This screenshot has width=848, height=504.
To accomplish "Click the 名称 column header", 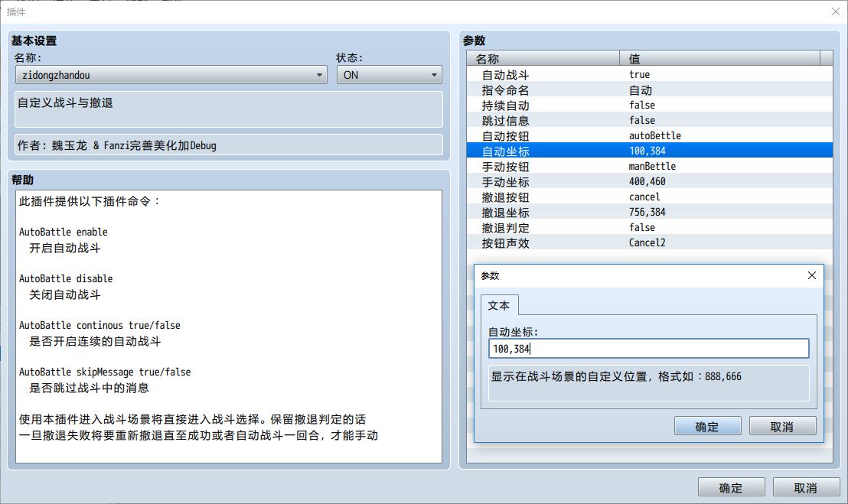I will (x=543, y=59).
